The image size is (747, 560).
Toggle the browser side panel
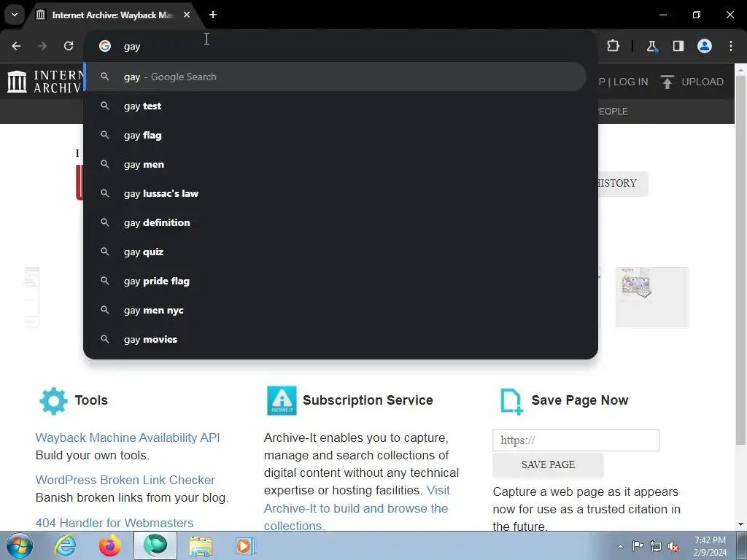pyautogui.click(x=678, y=46)
